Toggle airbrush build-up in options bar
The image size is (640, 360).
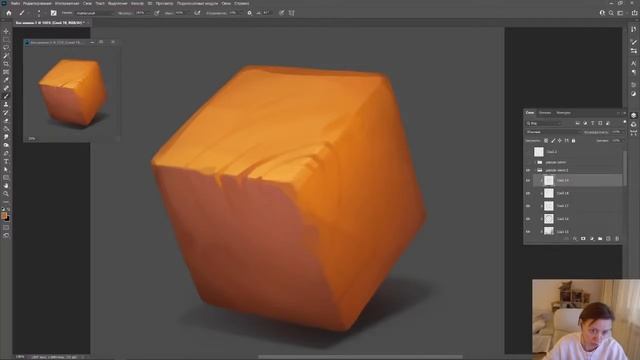pyautogui.click(x=197, y=13)
